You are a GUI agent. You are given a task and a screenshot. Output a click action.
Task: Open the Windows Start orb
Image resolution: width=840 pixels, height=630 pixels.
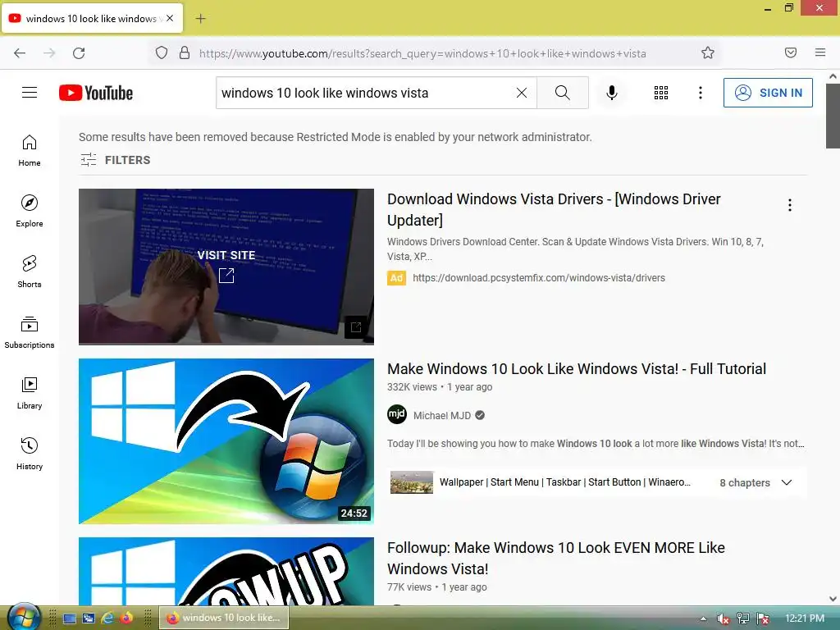click(24, 617)
